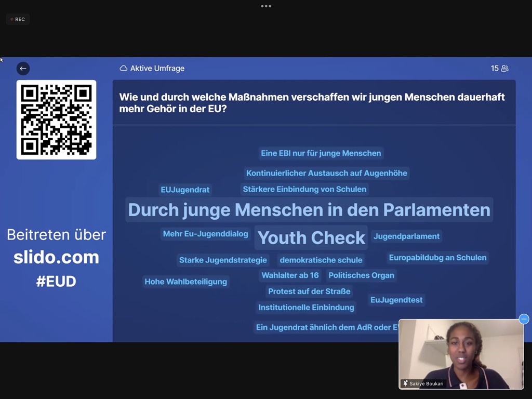Click 'Durch junge Menschen in den Parlamenten'
Viewport: 532px width, 399px height.
[309, 210]
